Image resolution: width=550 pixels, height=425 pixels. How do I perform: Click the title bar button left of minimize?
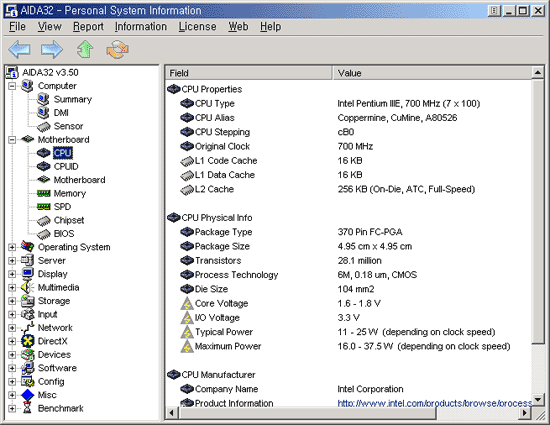pyautogui.click(x=494, y=11)
